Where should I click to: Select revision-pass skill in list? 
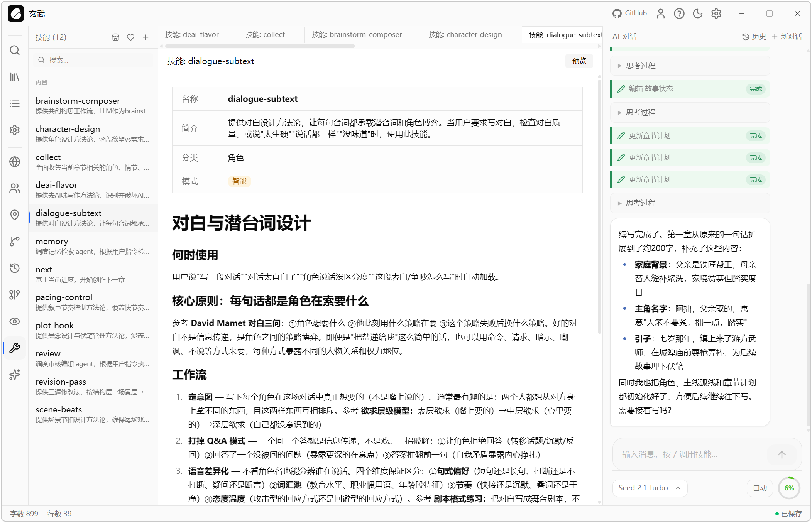click(x=93, y=387)
